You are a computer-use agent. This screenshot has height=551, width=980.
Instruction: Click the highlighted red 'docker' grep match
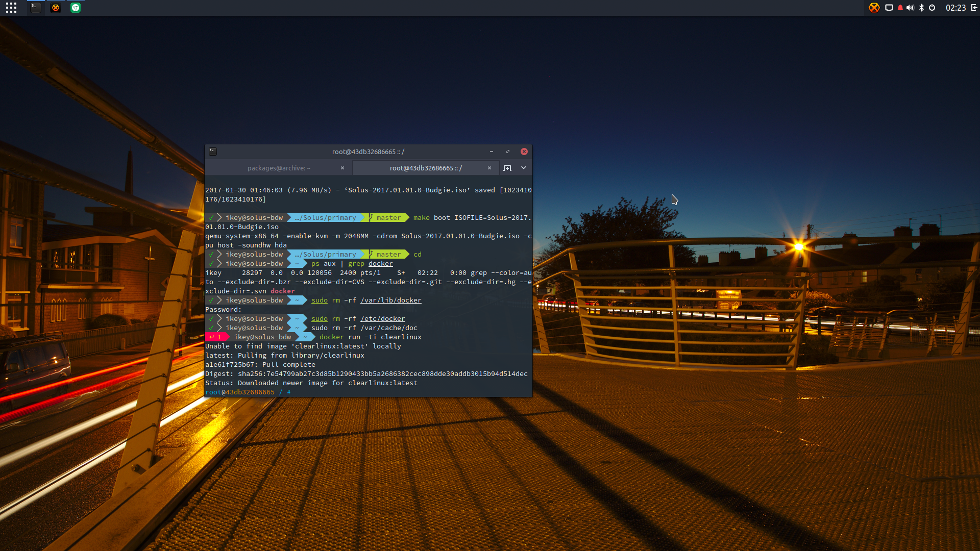coord(283,291)
